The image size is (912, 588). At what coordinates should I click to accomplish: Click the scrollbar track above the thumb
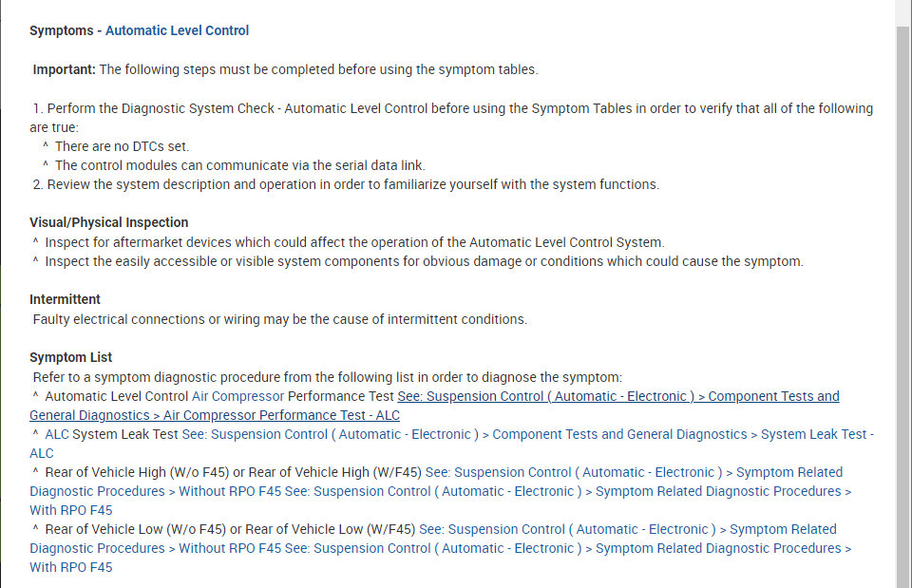click(903, 11)
